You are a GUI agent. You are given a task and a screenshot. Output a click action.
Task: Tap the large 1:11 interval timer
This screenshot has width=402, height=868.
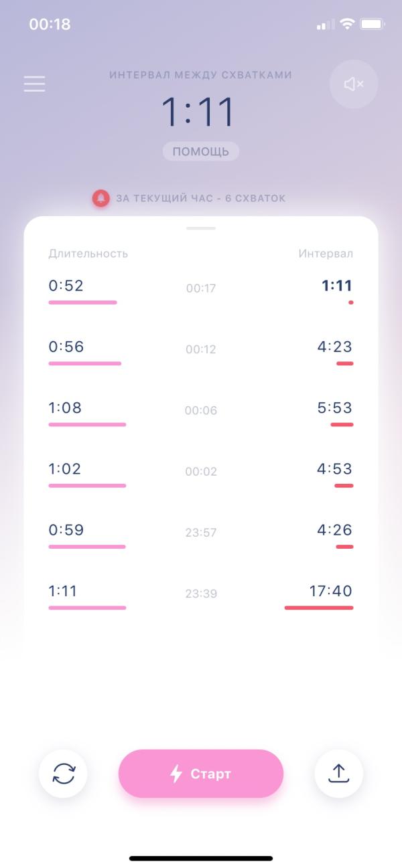(198, 112)
